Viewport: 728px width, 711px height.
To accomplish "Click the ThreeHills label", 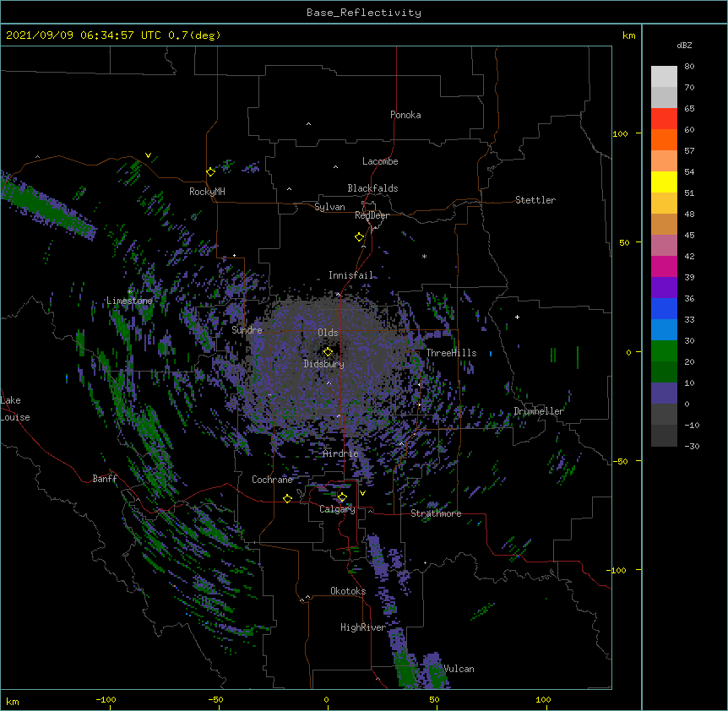I will pyautogui.click(x=451, y=353).
